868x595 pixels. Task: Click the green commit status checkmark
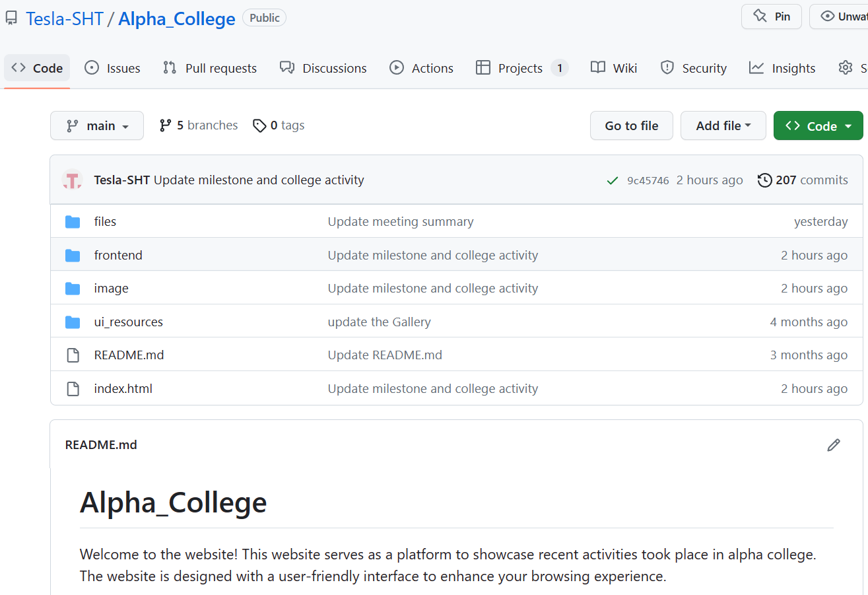pos(613,180)
